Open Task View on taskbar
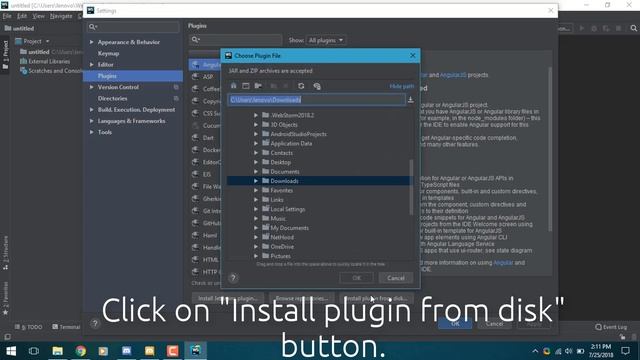This screenshot has height=360, width=640. click(x=34, y=351)
